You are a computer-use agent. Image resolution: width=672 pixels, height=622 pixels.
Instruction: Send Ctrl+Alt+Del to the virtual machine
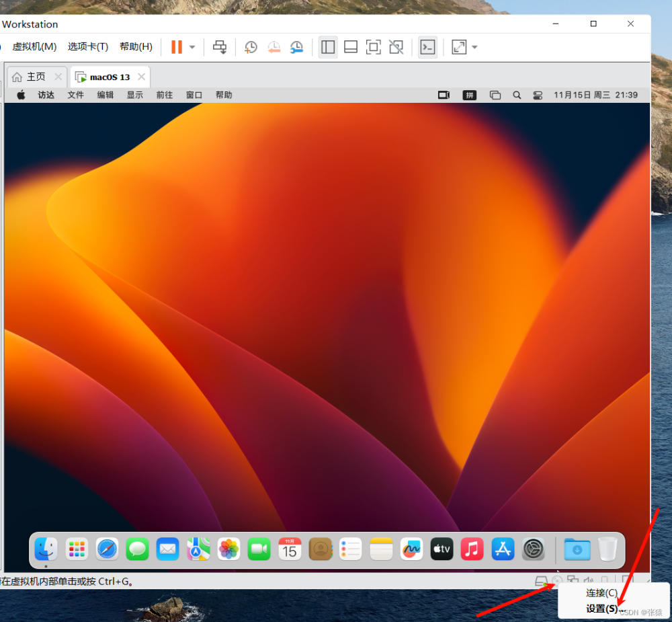click(x=220, y=47)
